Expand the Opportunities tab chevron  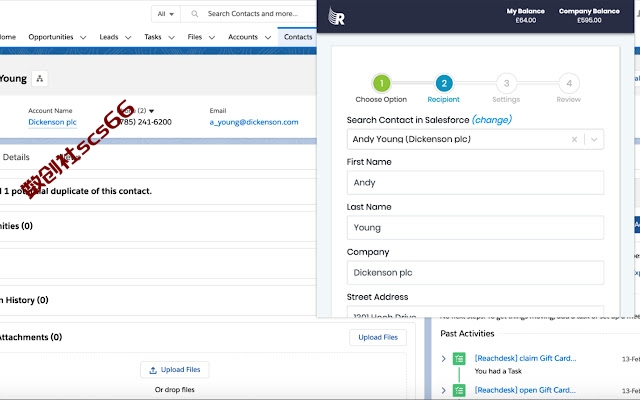(83, 37)
